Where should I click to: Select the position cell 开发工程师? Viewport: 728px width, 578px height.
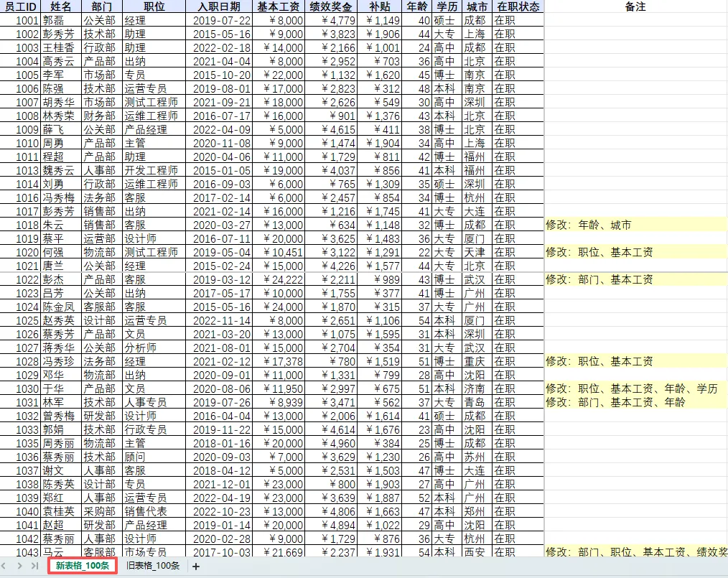154,170
